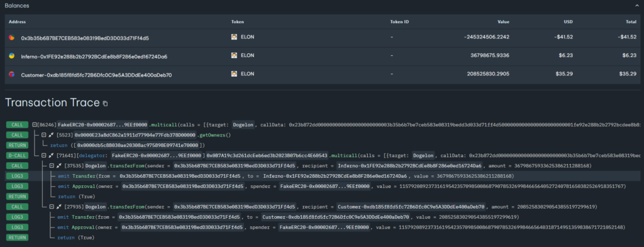This screenshot has height=247, width=644.
Task: Click the ELON token icon in the Customer row
Action: click(234, 74)
